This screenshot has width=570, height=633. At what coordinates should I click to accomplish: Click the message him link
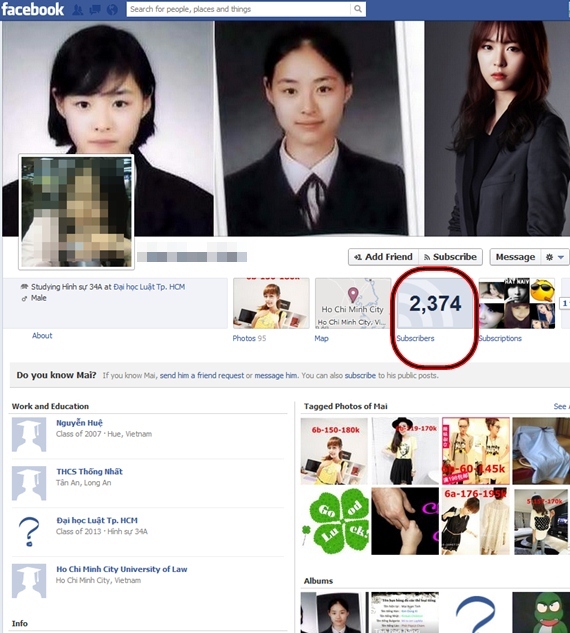pos(276,375)
